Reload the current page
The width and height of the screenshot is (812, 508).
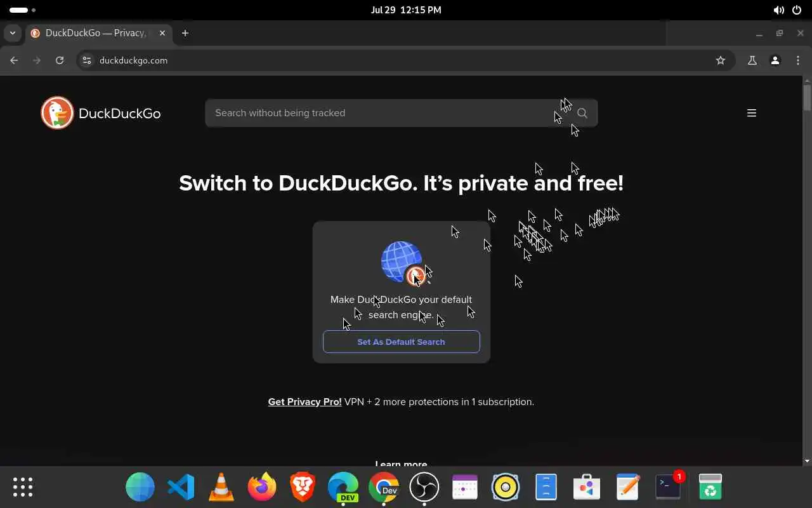pos(60,60)
